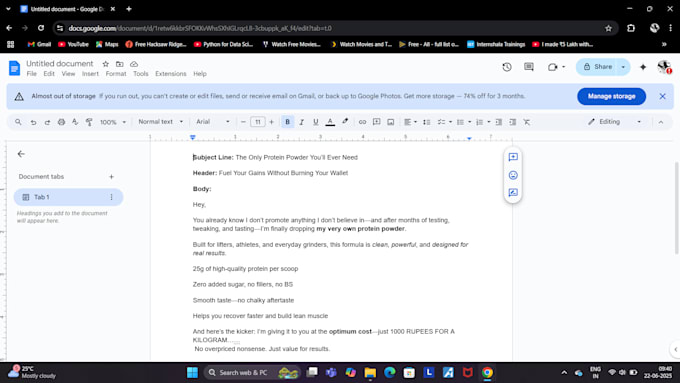
Task: Dismiss the storage warning banner
Action: pos(662,96)
